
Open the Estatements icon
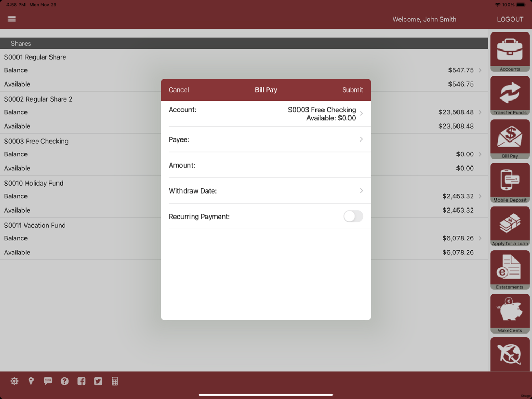510,270
